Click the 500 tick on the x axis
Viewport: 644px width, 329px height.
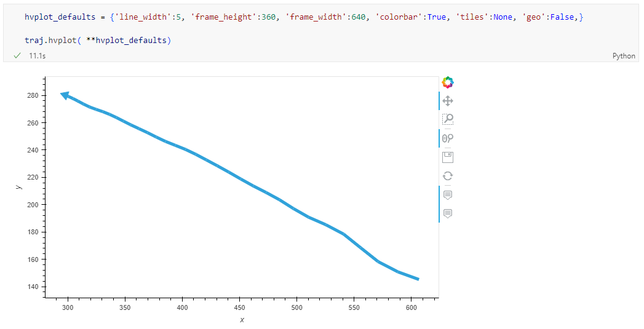tap(296, 307)
